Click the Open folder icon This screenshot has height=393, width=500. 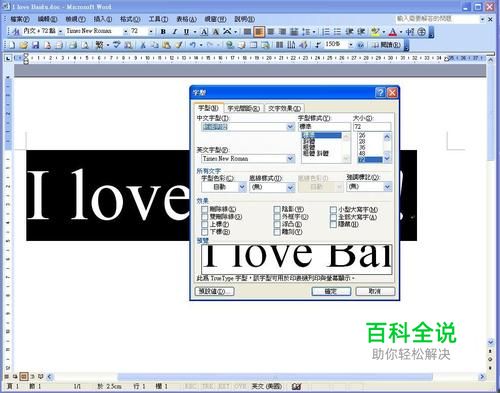click(23, 45)
